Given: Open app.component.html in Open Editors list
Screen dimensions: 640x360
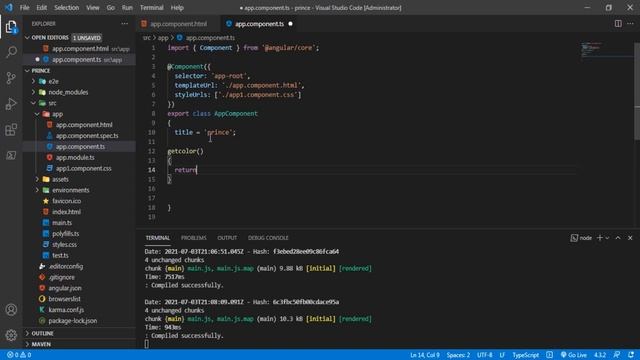Looking at the screenshot, I should pos(80,49).
